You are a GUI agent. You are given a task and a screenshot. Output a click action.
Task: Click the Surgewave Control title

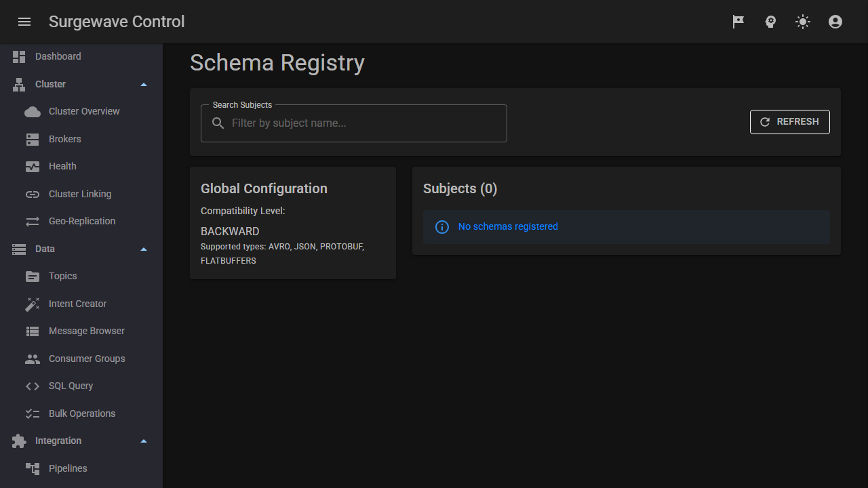[x=117, y=22]
